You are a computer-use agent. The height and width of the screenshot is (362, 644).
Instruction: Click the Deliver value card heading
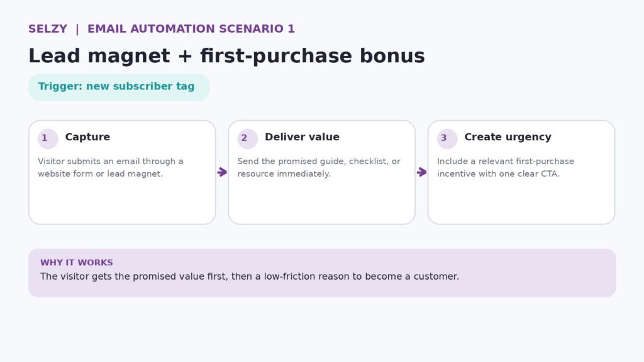tap(302, 136)
